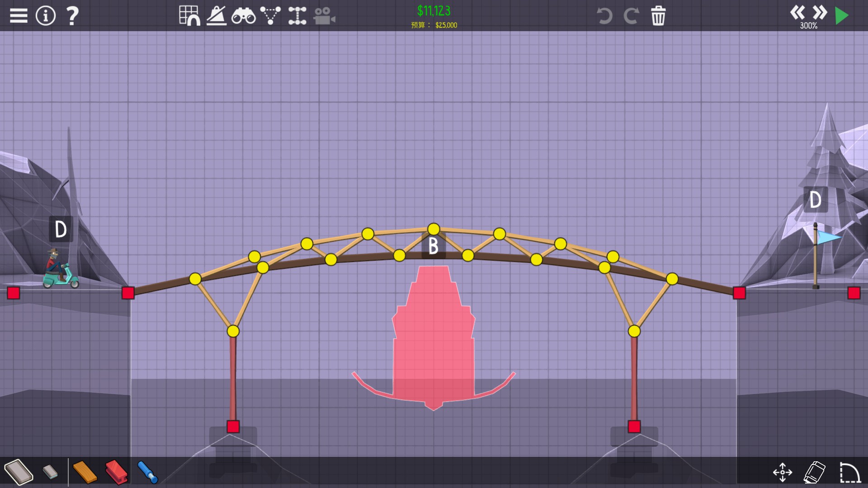Image resolution: width=868 pixels, height=488 pixels.
Task: Start the simulation with the play button
Action: pyautogui.click(x=841, y=16)
